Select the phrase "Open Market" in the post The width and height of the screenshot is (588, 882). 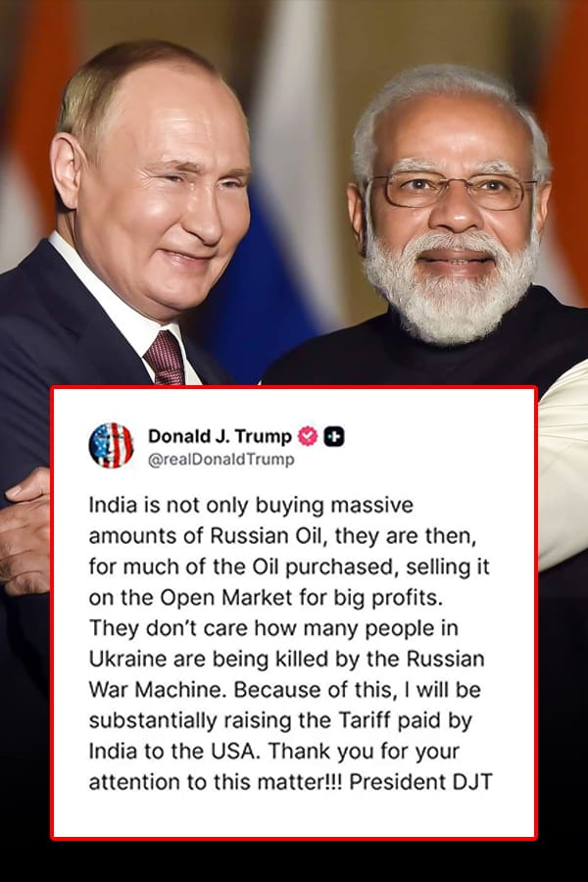click(x=226, y=598)
